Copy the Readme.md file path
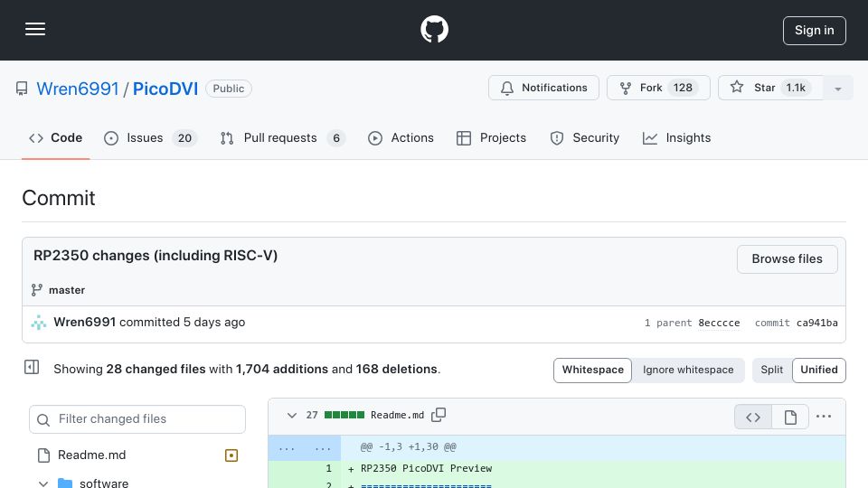 click(439, 415)
